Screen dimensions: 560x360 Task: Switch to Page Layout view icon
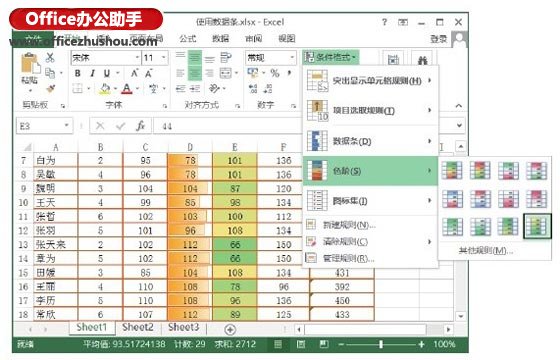click(301, 344)
